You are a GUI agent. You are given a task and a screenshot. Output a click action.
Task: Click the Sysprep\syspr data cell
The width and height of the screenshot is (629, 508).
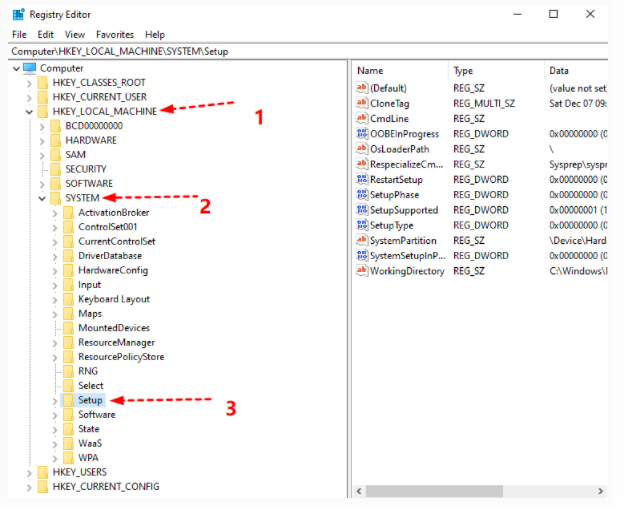pyautogui.click(x=578, y=164)
